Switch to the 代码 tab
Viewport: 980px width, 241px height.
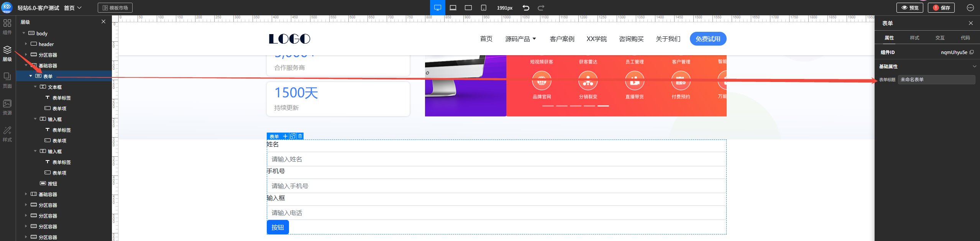tap(965, 38)
